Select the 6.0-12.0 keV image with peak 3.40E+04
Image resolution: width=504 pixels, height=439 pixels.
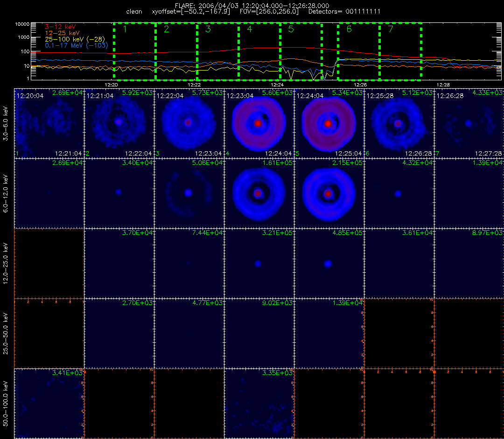click(x=119, y=193)
